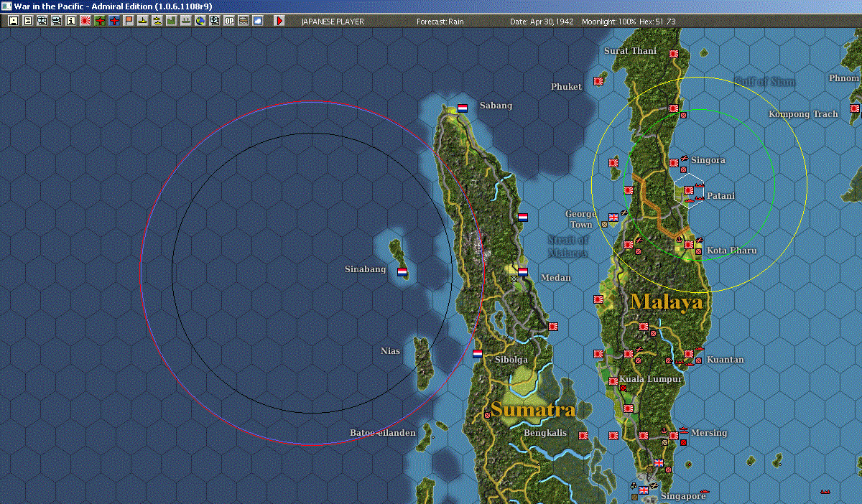Select the Japanese flag base at Singora
Image resolution: width=862 pixels, height=504 pixels.
[x=674, y=162]
